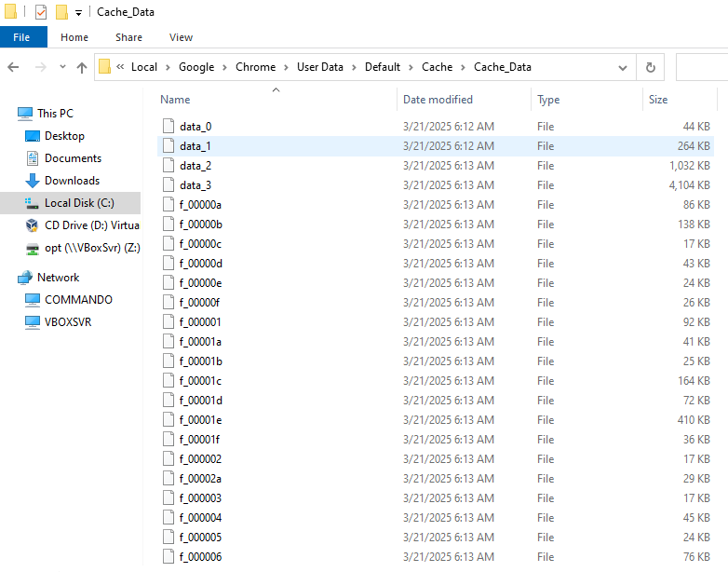This screenshot has width=728, height=572.
Task: Expand the address bar history dropdown
Action: click(x=623, y=67)
